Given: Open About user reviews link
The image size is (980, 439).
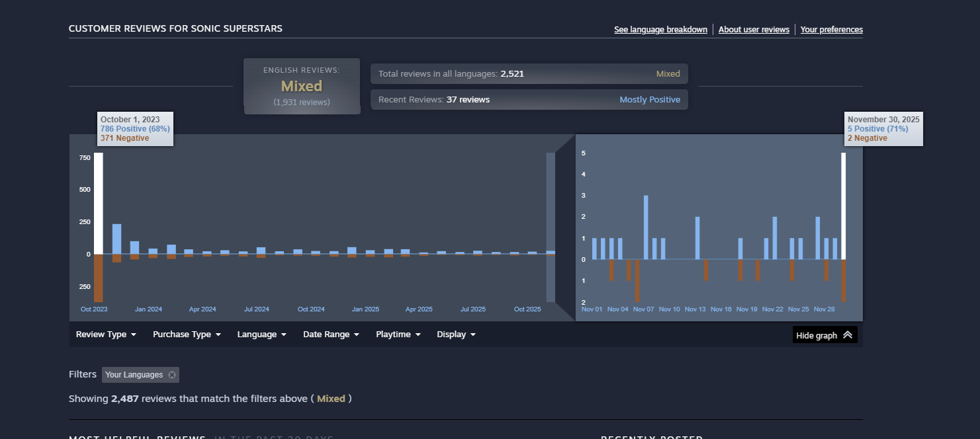Looking at the screenshot, I should (754, 30).
